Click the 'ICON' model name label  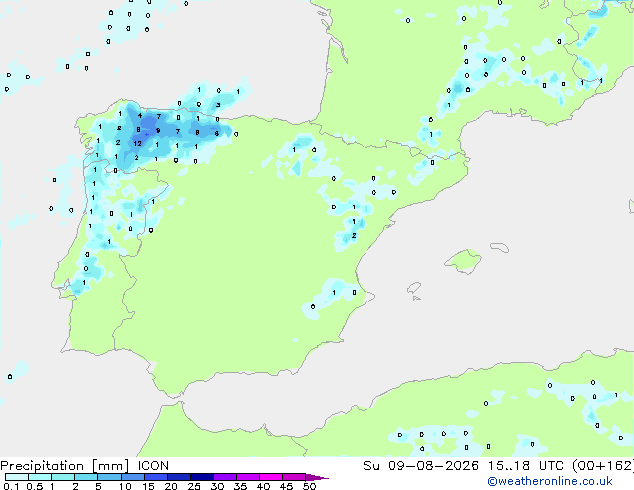click(153, 466)
